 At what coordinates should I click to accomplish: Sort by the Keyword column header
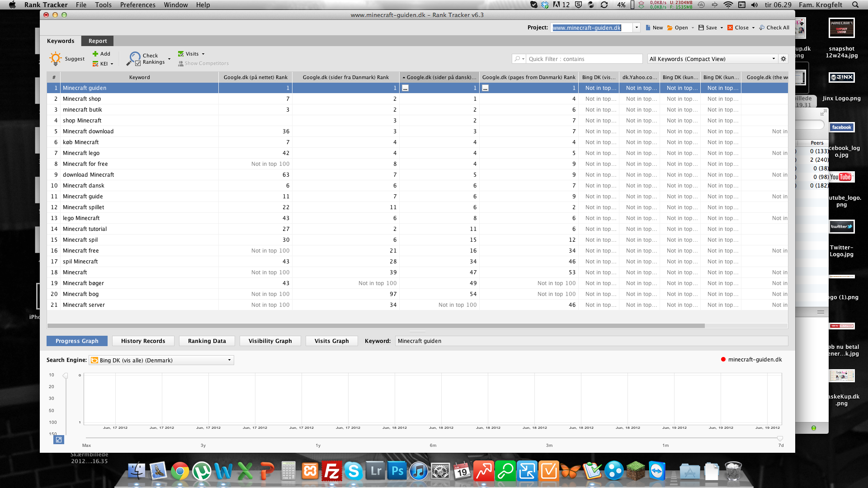coord(139,77)
